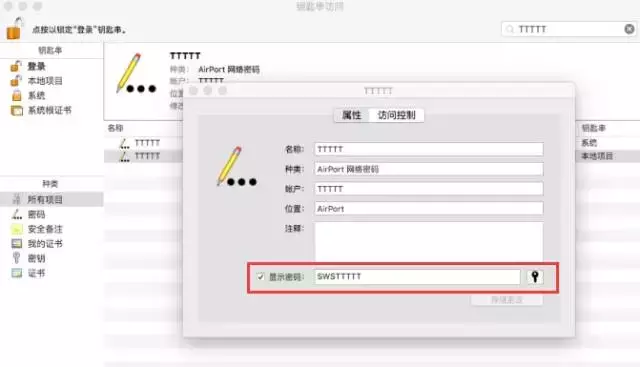The height and width of the screenshot is (367, 640).
Task: Uncheck the 显示密码 checkbox
Action: [x=260, y=276]
